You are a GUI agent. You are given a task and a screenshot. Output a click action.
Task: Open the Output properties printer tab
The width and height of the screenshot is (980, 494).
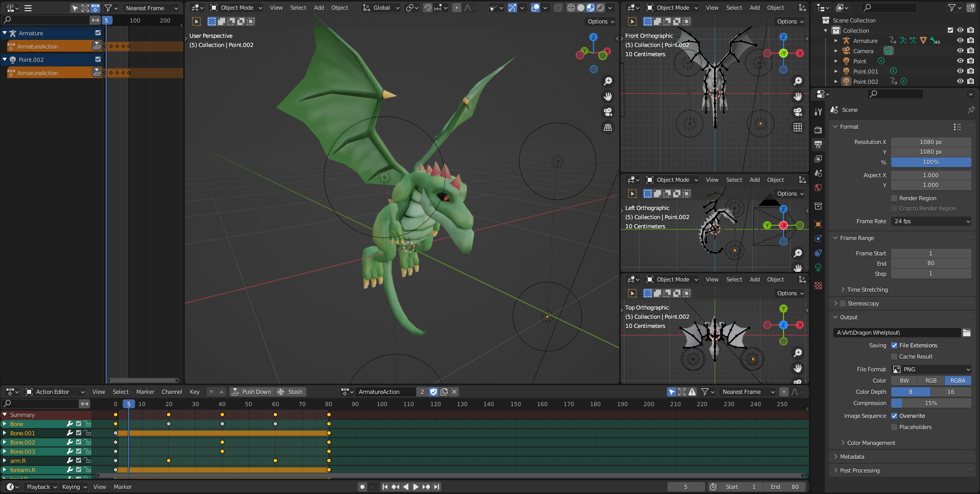pos(818,145)
